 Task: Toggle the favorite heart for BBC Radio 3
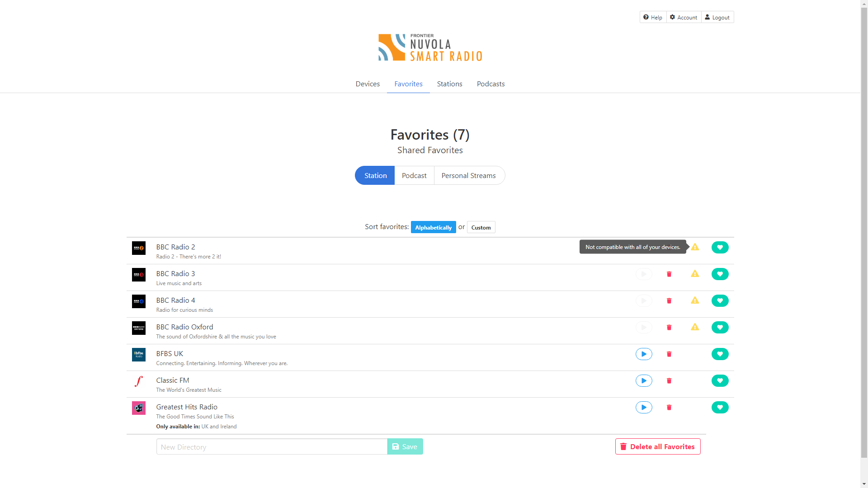(x=720, y=274)
